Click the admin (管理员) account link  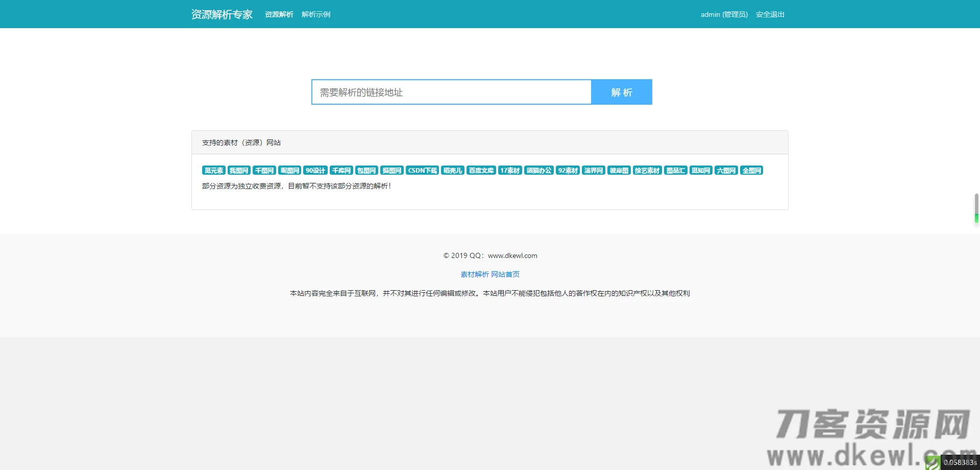coord(723,14)
